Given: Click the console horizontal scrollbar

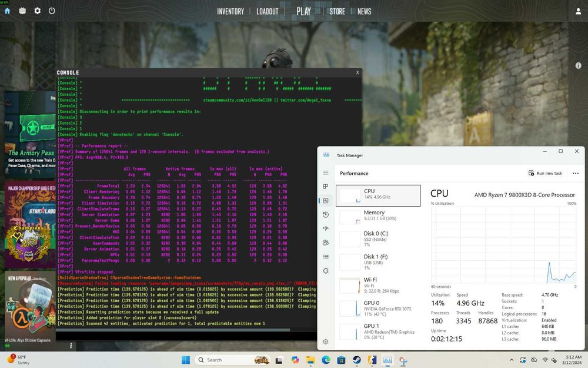Looking at the screenshot, I should coord(173,330).
